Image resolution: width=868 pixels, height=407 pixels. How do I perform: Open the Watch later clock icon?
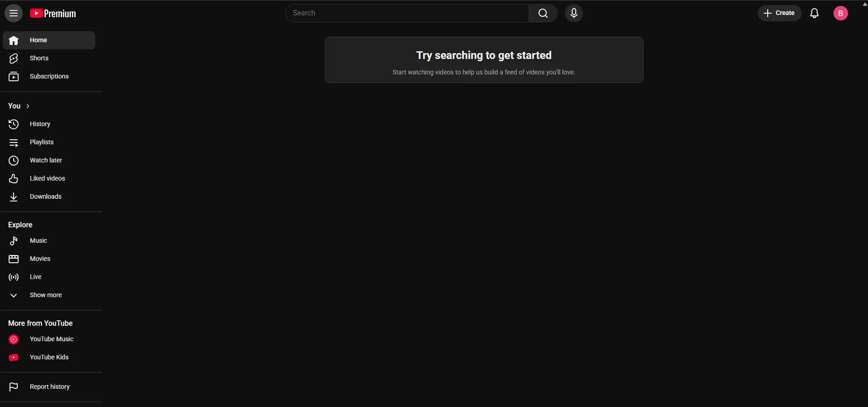(14, 161)
